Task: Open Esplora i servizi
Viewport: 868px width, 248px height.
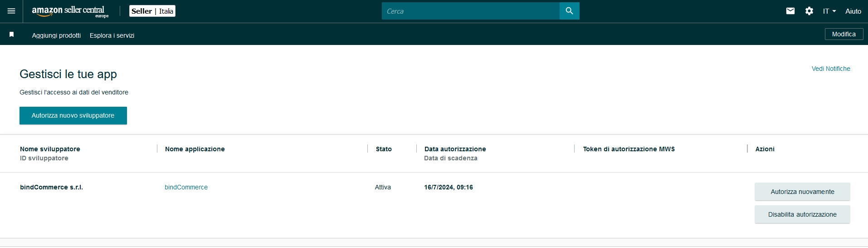Action: point(112,35)
